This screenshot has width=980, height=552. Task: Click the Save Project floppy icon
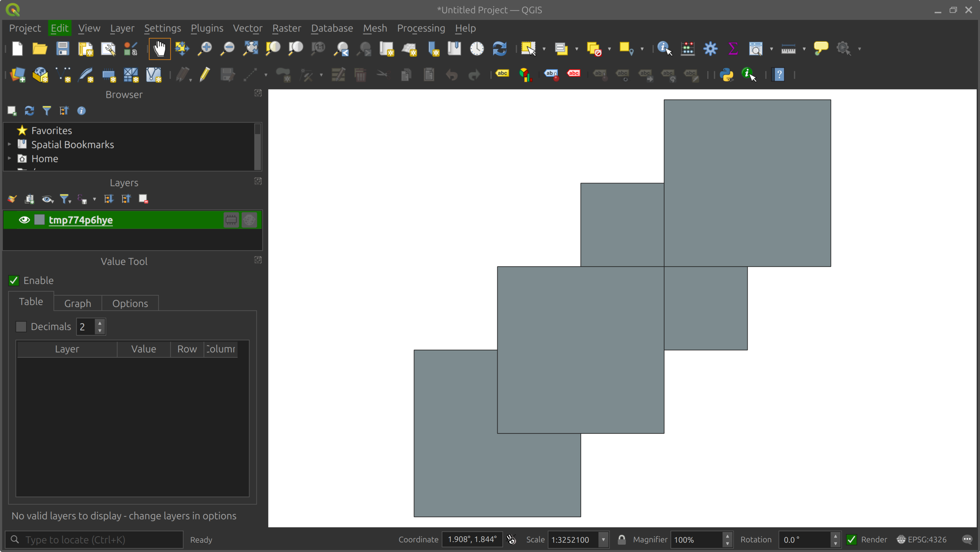(x=62, y=49)
